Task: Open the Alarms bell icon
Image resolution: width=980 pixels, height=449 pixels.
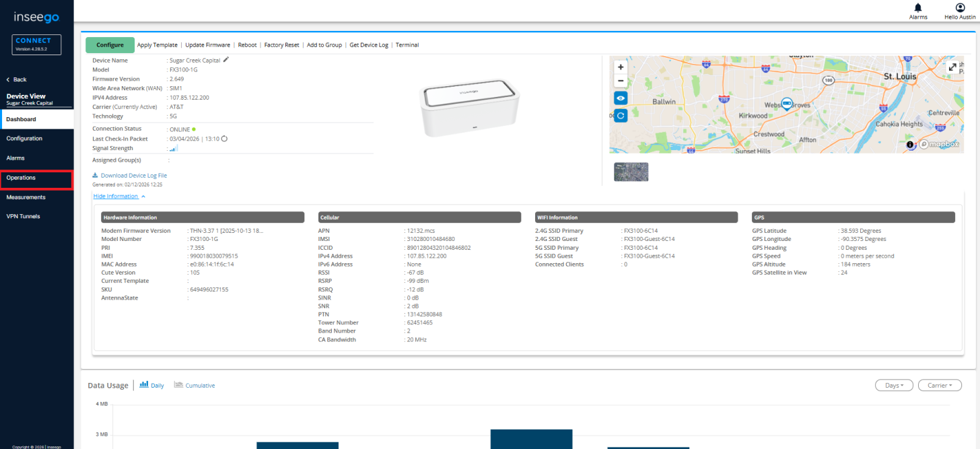Action: [x=917, y=7]
